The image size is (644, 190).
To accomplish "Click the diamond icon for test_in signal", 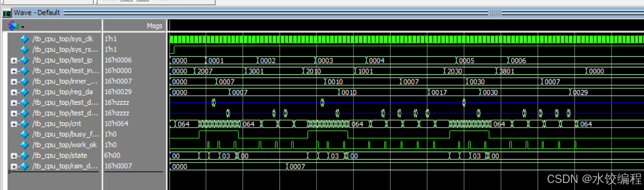I will (24, 71).
